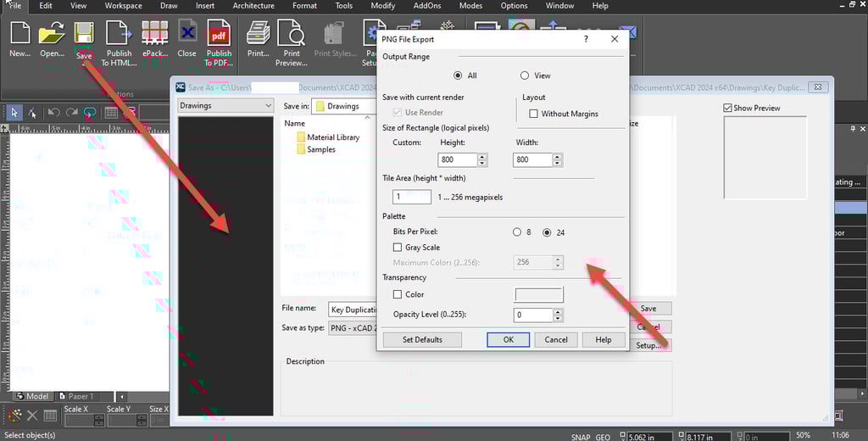This screenshot has width=868, height=441.
Task: Enable the Gray Scale checkbox
Action: [397, 247]
